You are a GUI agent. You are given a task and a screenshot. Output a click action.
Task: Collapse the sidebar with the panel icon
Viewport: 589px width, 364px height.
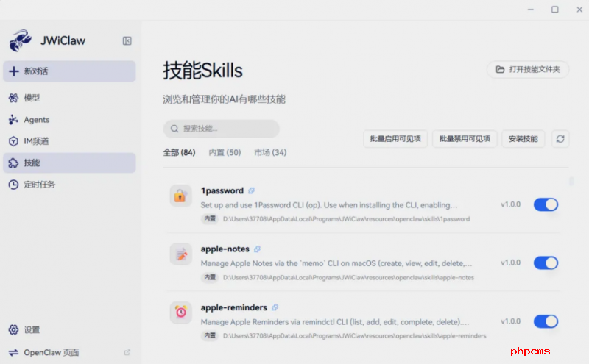click(x=127, y=41)
